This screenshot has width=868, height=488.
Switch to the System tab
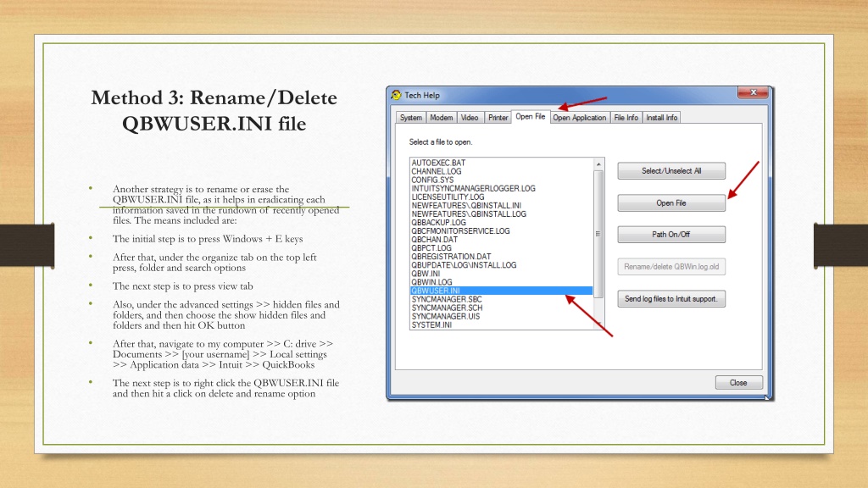tap(411, 117)
